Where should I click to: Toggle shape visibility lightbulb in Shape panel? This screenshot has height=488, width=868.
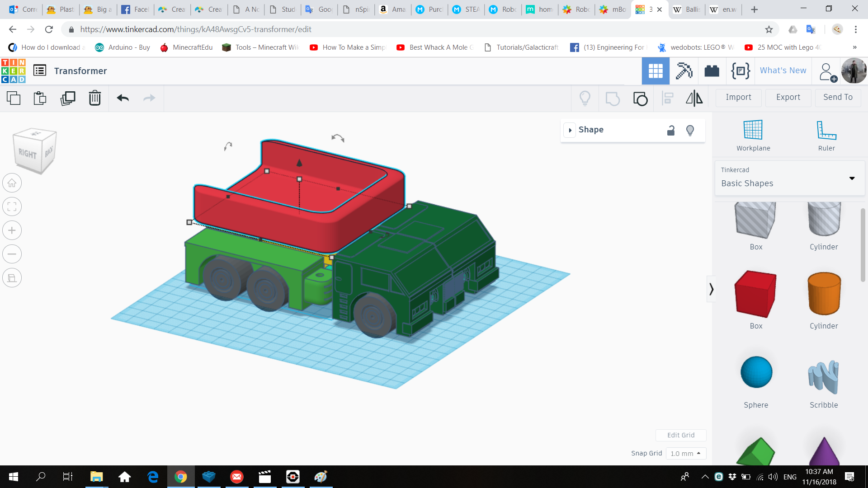(x=690, y=130)
